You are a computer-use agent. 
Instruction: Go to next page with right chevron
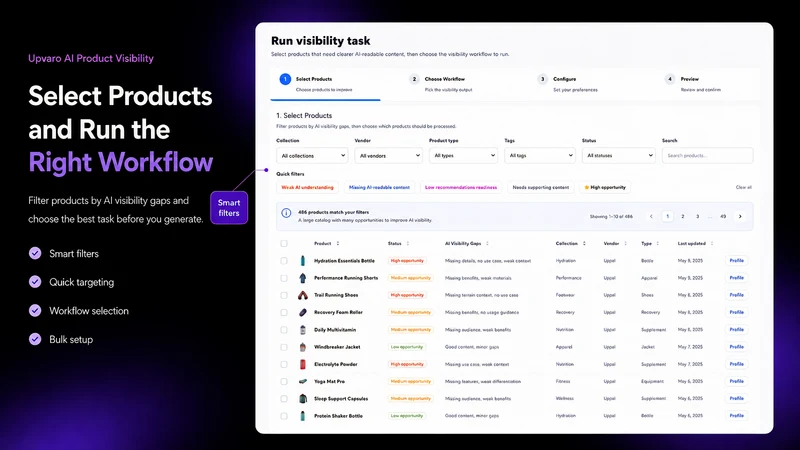coord(740,216)
